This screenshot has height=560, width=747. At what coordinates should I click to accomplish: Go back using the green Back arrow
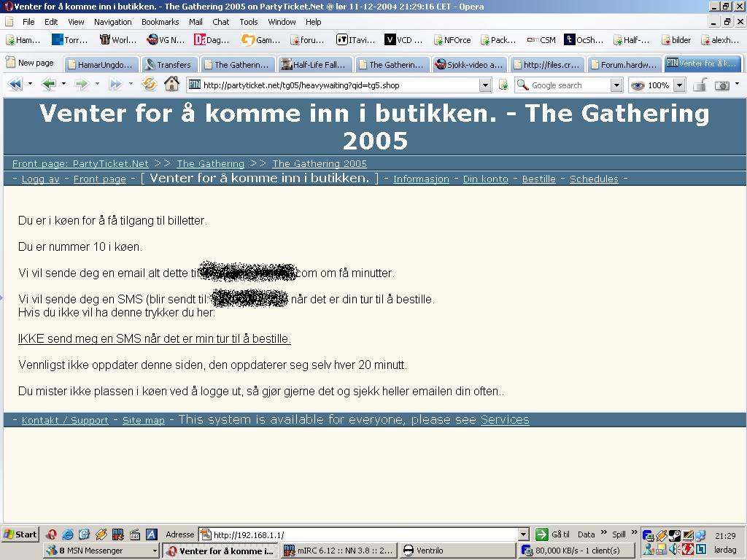tap(48, 85)
